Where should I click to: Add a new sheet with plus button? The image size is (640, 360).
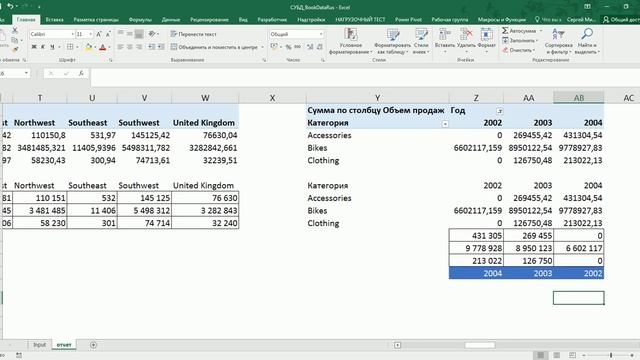(x=93, y=345)
